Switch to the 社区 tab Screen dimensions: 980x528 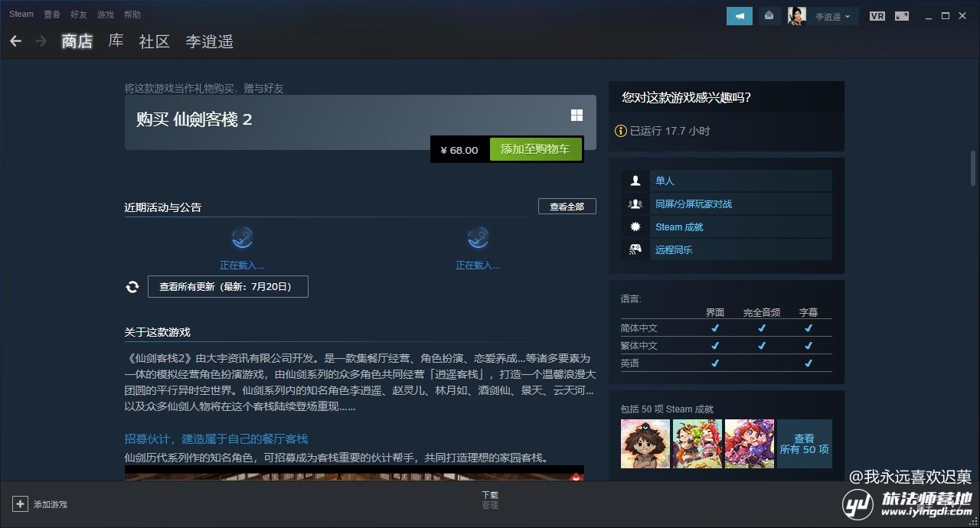154,41
